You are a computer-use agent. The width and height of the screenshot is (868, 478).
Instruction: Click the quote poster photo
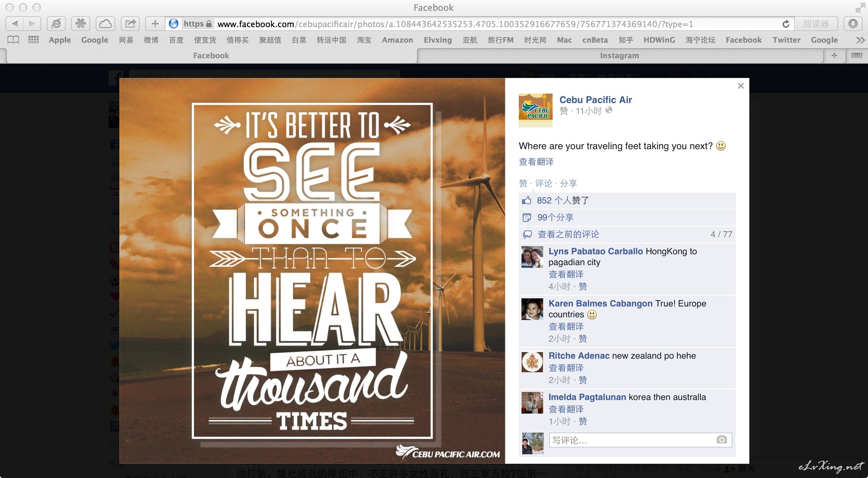tap(312, 271)
